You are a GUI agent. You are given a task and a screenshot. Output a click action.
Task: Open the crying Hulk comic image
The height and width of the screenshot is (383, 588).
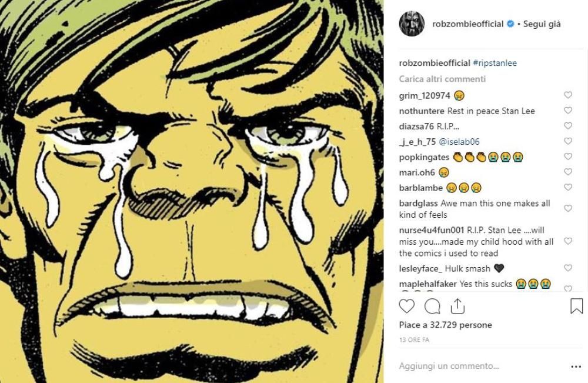click(x=192, y=191)
